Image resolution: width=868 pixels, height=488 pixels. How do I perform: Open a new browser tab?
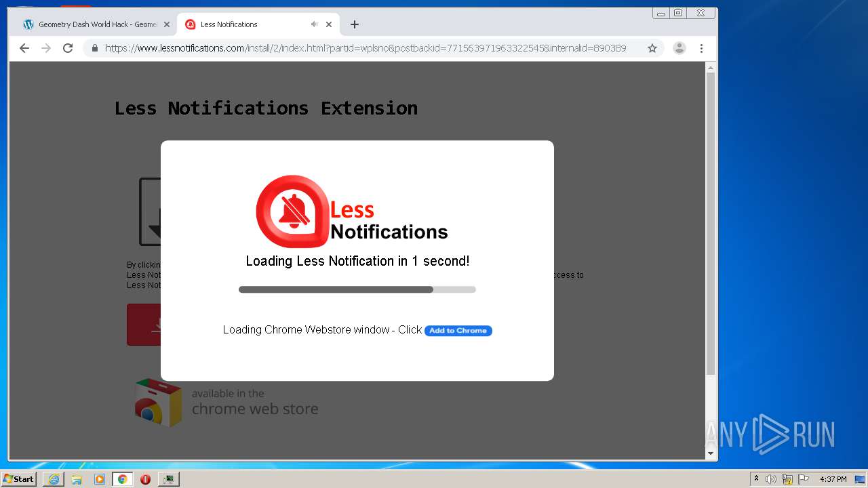pyautogui.click(x=355, y=24)
